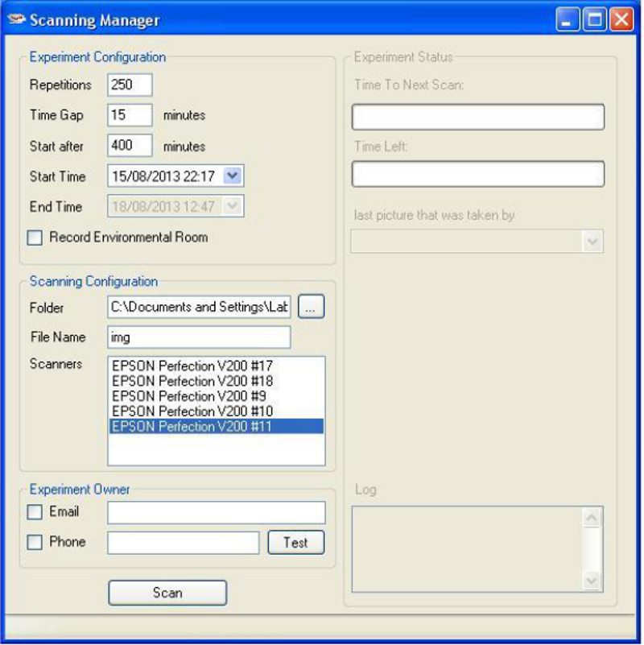Select scanner EPSON Perfection V200 #18
The image size is (644, 645).
pos(217,381)
